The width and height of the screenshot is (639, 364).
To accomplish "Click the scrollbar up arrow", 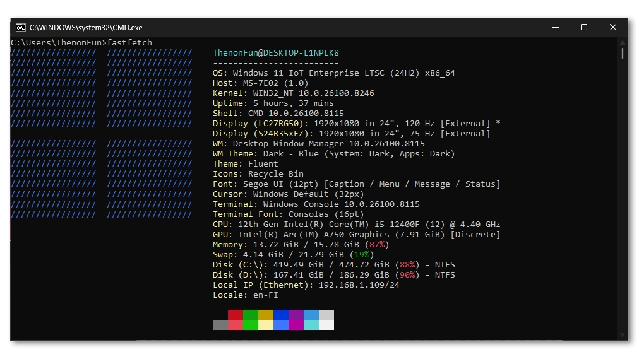I will point(623,42).
